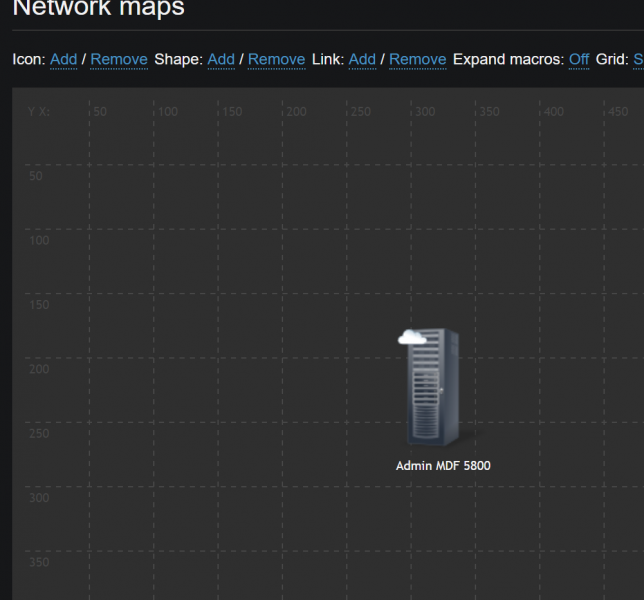Add a new link between elements

click(x=362, y=60)
